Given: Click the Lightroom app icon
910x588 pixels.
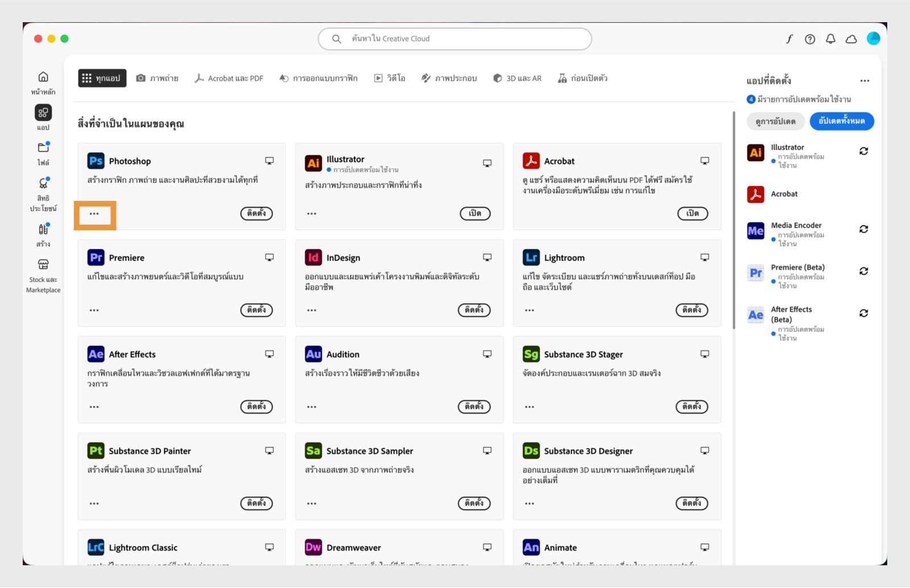Looking at the screenshot, I should (531, 258).
